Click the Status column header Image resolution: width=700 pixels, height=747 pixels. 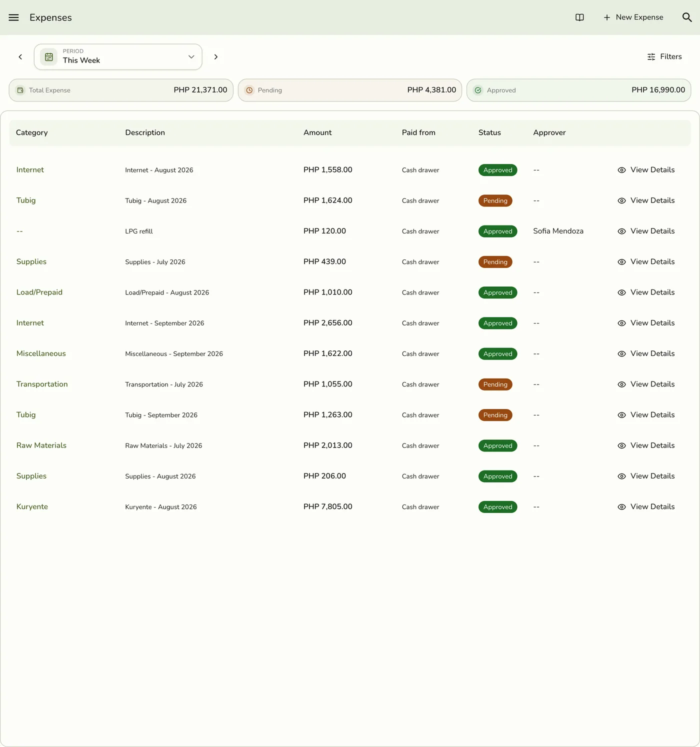tap(489, 132)
